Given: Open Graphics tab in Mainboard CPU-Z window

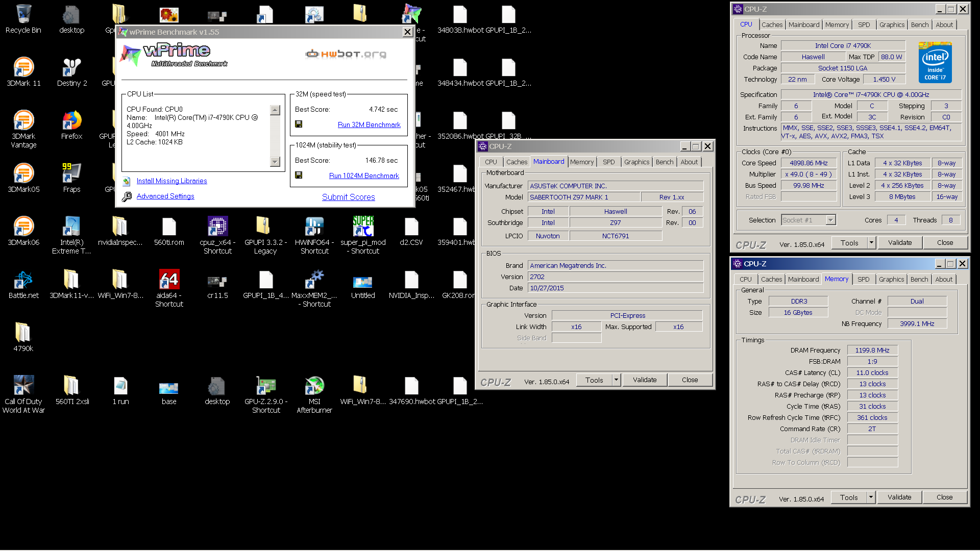Looking at the screenshot, I should click(636, 162).
